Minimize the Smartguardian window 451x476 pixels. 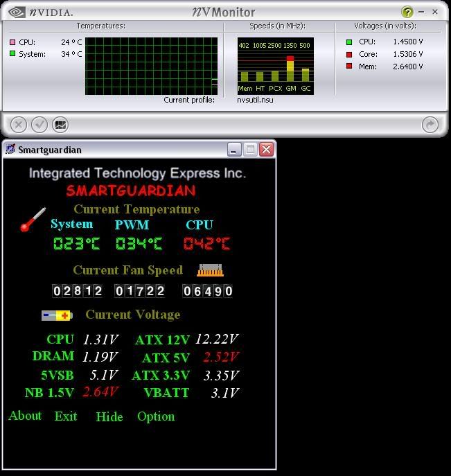(x=234, y=150)
